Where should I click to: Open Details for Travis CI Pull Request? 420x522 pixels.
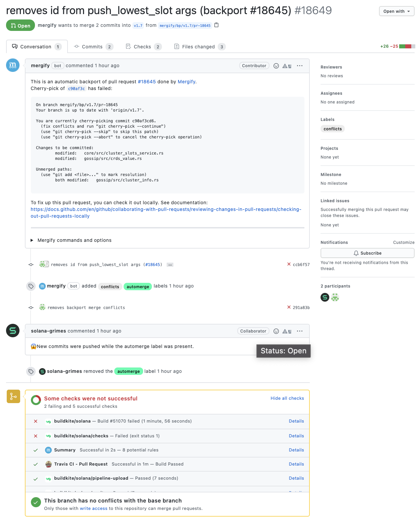click(296, 464)
